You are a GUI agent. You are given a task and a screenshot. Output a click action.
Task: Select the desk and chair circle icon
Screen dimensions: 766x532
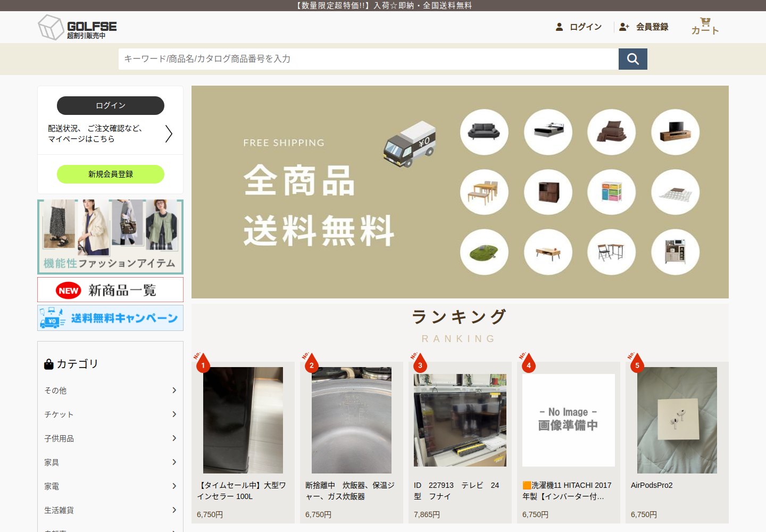tap(612, 252)
